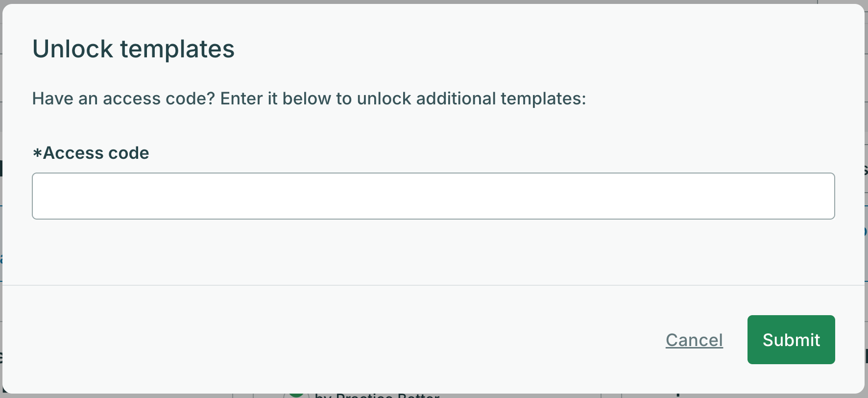Focus the Access code input field
The image size is (868, 398).
[434, 196]
